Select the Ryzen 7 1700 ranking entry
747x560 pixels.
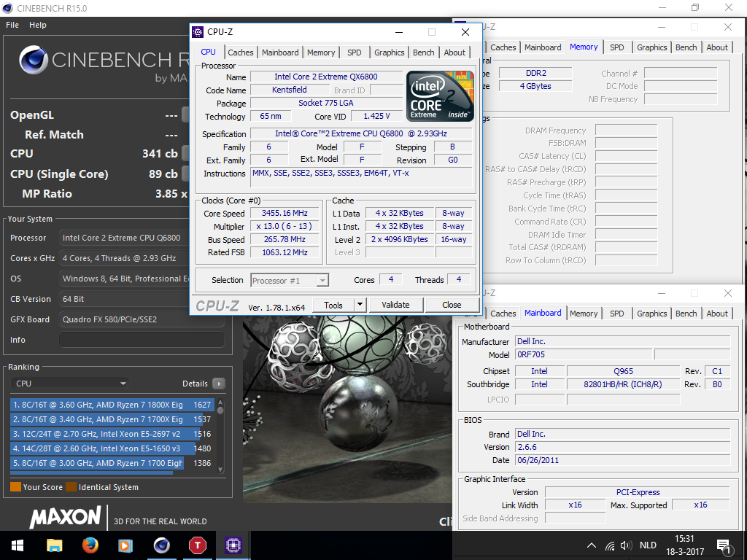(112, 463)
